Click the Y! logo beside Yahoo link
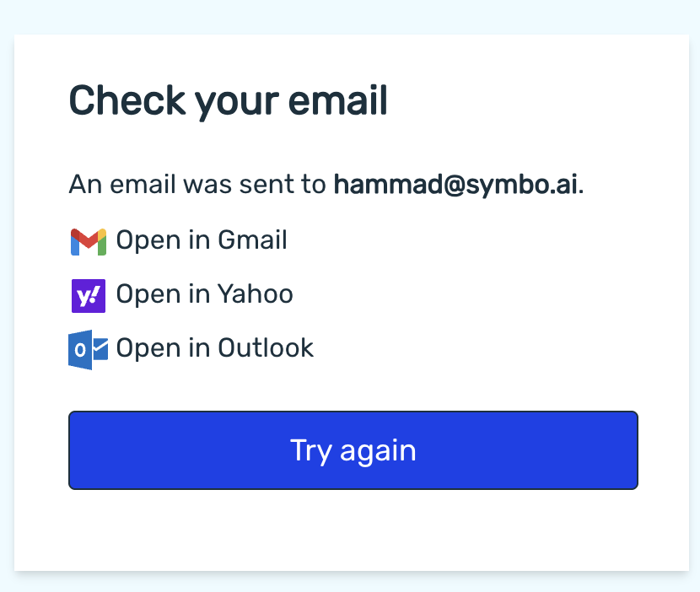Viewport: 700px width, 592px height. coord(89,295)
